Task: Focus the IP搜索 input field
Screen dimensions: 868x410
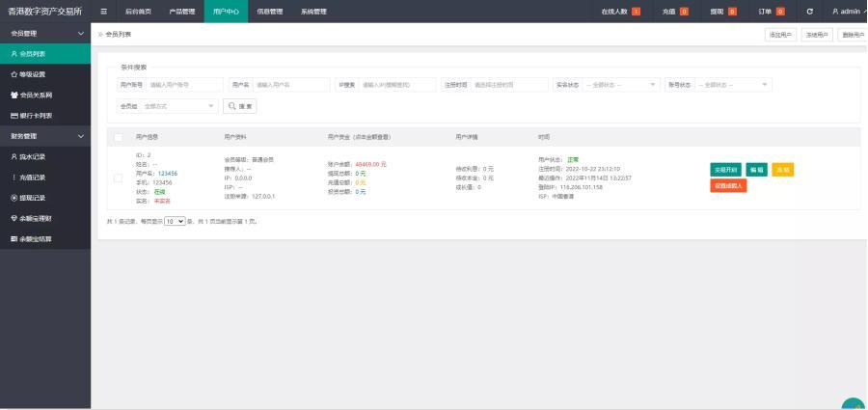Action: [x=397, y=85]
